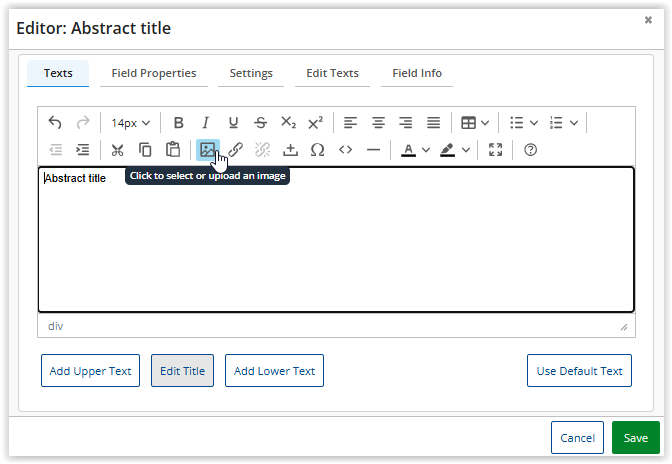
Task: Enter fullscreen editor mode
Action: [495, 150]
